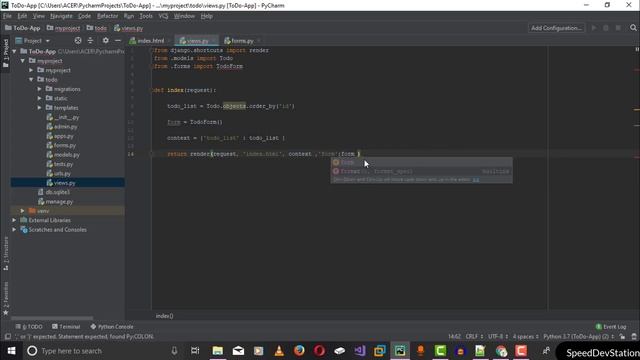Open Mail app from taskbar
The image size is (640, 360).
238,351
